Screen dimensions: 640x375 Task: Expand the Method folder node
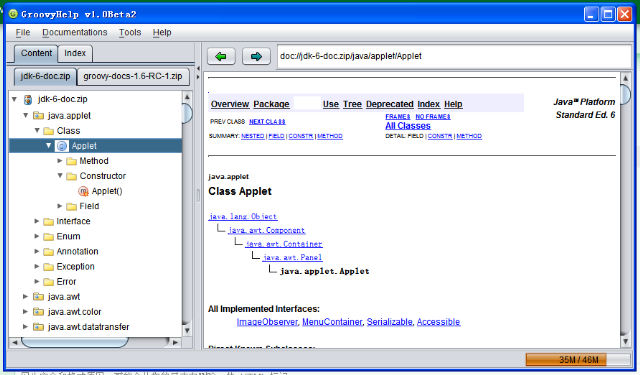(x=60, y=161)
